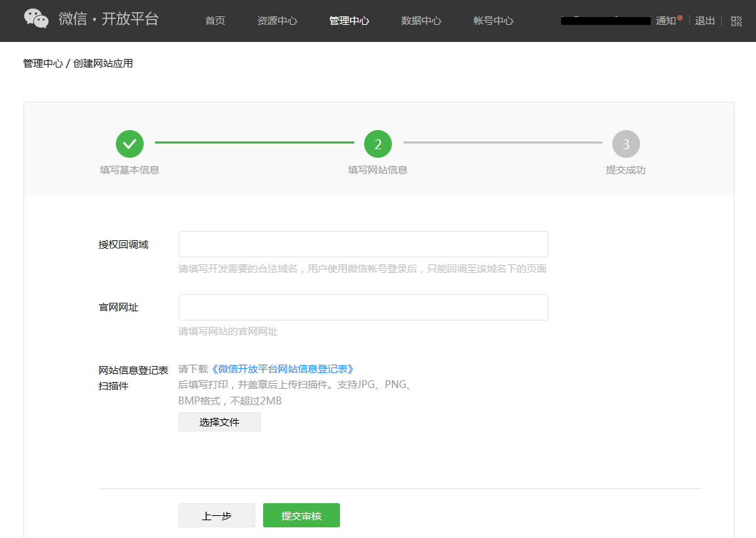This screenshot has height=538, width=756.
Task: Click the step 2 green circle
Action: coord(378,144)
